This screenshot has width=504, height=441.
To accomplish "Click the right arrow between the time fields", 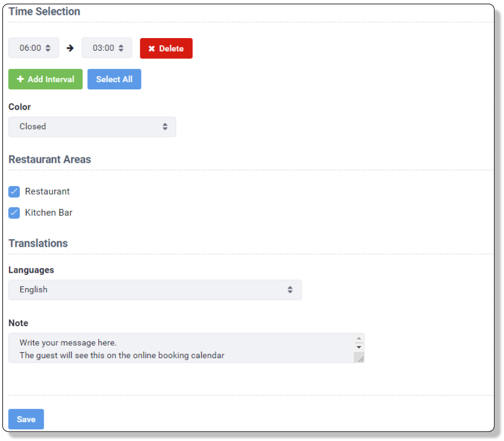I will 70,48.
